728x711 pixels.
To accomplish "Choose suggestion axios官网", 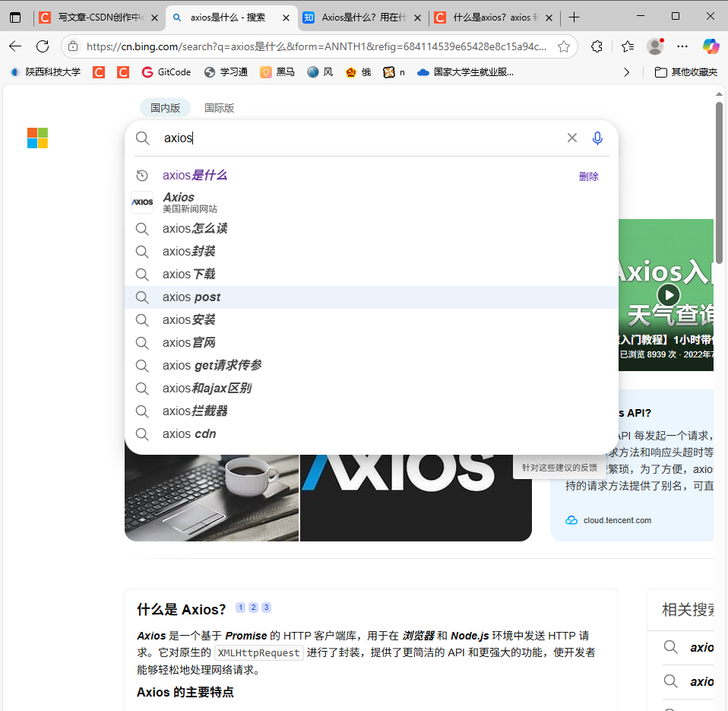I will pos(372,342).
